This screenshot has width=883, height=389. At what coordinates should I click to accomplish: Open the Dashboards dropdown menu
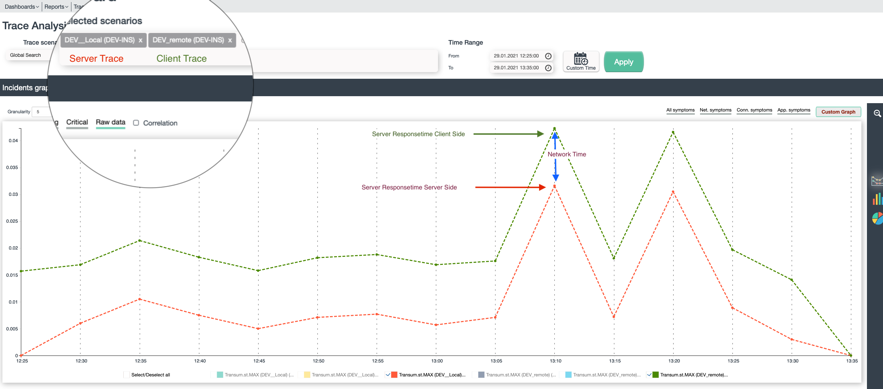tap(21, 7)
